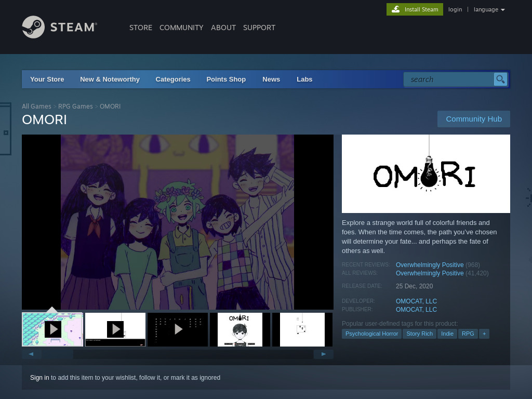Open the New & Noteworthy tab
This screenshot has height=399, width=532.
(110, 79)
